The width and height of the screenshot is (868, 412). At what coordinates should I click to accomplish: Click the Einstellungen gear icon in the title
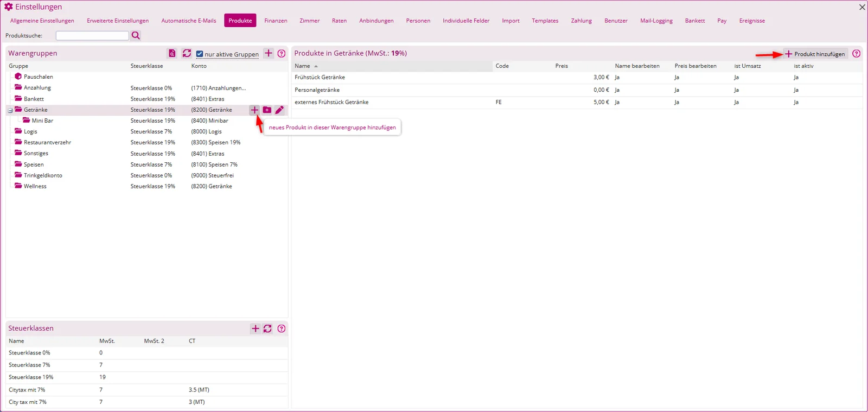pos(9,7)
